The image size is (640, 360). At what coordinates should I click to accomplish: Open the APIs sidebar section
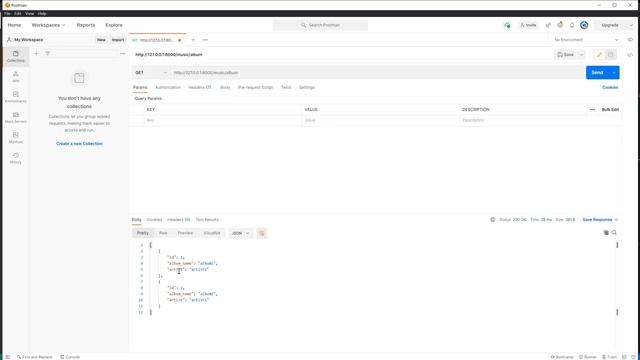(16, 77)
